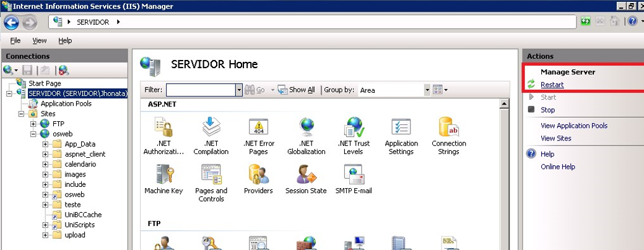Click the Stop action link
The image size is (644, 250).
tap(547, 110)
